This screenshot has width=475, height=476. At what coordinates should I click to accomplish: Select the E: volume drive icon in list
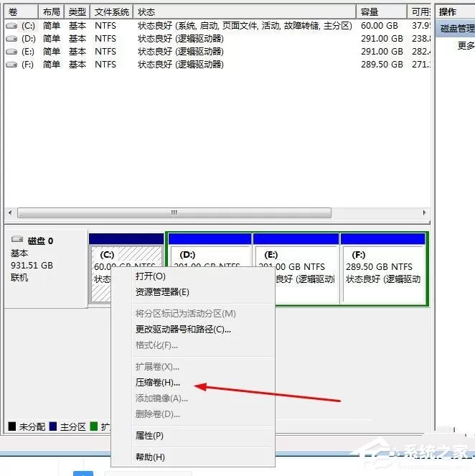point(11,52)
